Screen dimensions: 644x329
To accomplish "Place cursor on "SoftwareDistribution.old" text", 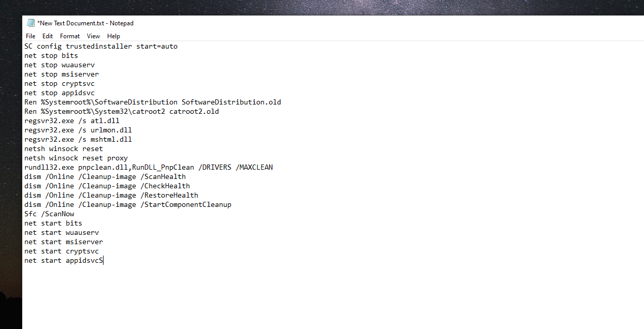I will (231, 102).
